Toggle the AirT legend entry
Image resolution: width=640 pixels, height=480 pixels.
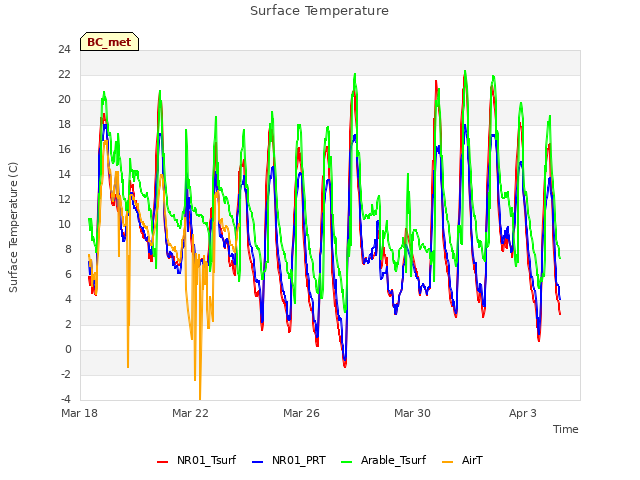pyautogui.click(x=462, y=460)
